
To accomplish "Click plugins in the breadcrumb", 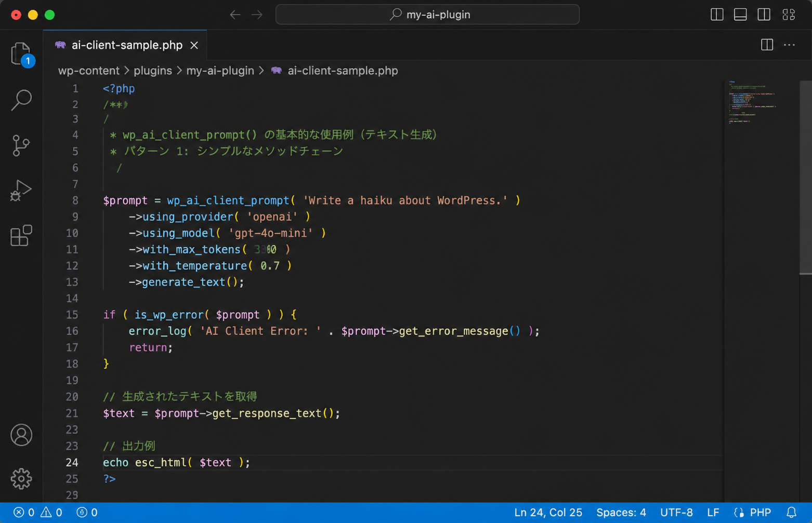I will click(x=153, y=71).
